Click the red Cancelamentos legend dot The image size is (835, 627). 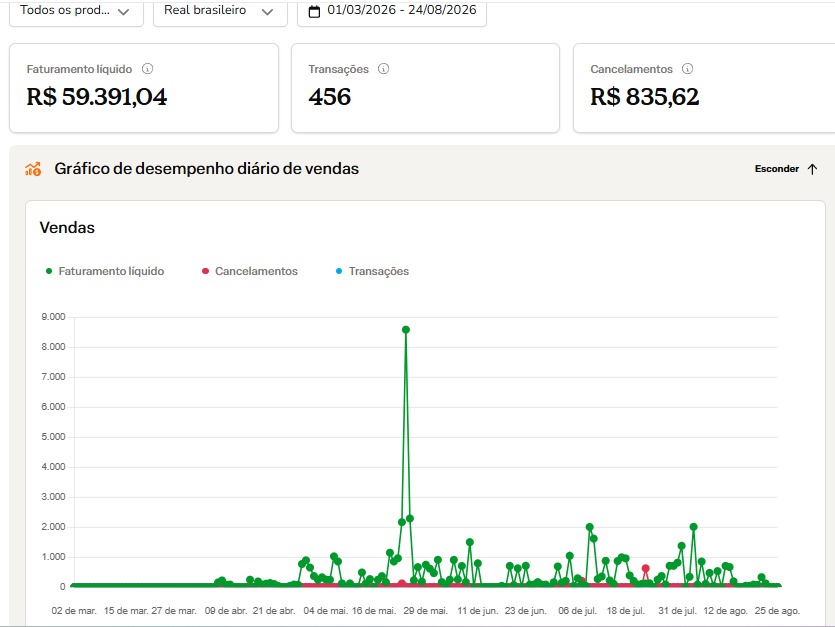(x=205, y=271)
